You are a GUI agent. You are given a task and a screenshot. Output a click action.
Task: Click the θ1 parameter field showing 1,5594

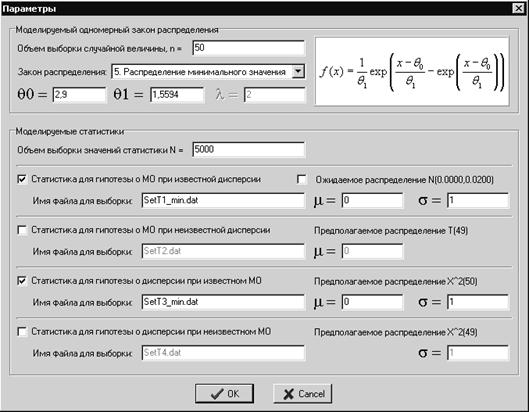(x=177, y=94)
